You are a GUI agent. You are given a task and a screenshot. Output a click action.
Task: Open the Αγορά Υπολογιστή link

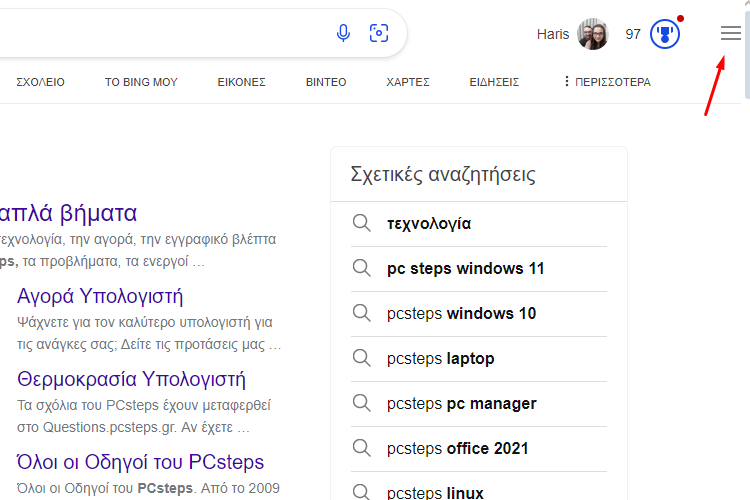[x=100, y=296]
